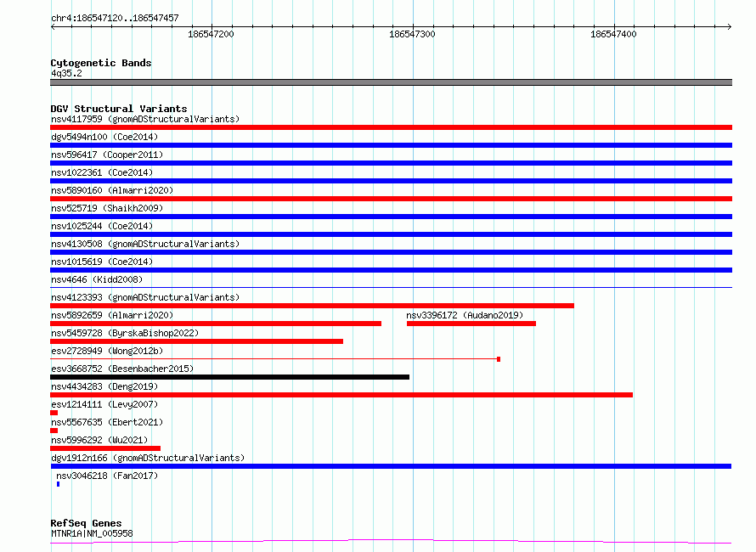Click the small red block ending esv2728949
The height and width of the screenshot is (552, 756).
(x=499, y=359)
